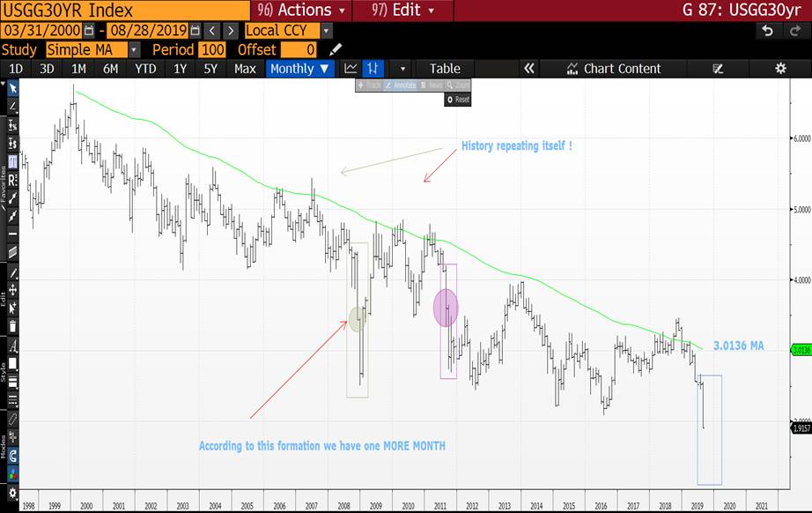The image size is (812, 513).
Task: Select the line chart type icon
Action: pos(351,69)
